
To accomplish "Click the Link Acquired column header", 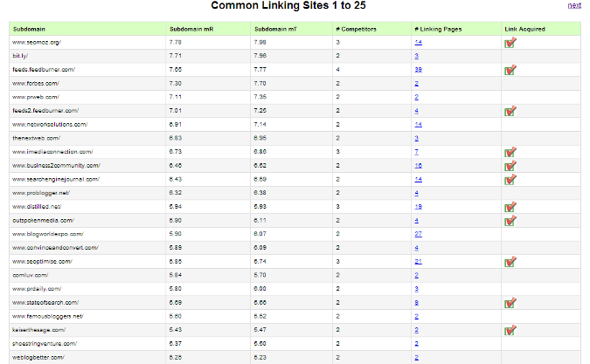I will 525,29.
